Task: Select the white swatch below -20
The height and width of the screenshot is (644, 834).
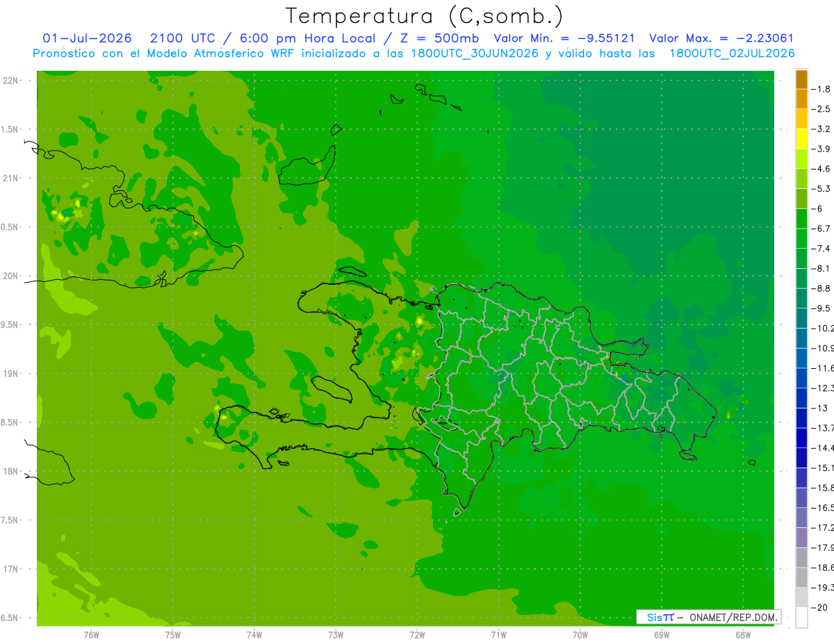Action: 801,618
